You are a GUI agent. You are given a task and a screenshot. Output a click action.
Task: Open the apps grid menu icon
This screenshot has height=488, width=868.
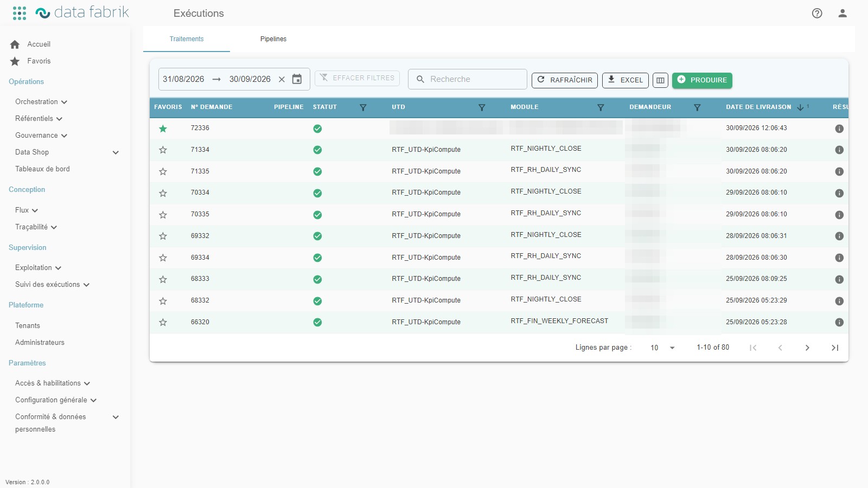coord(20,13)
